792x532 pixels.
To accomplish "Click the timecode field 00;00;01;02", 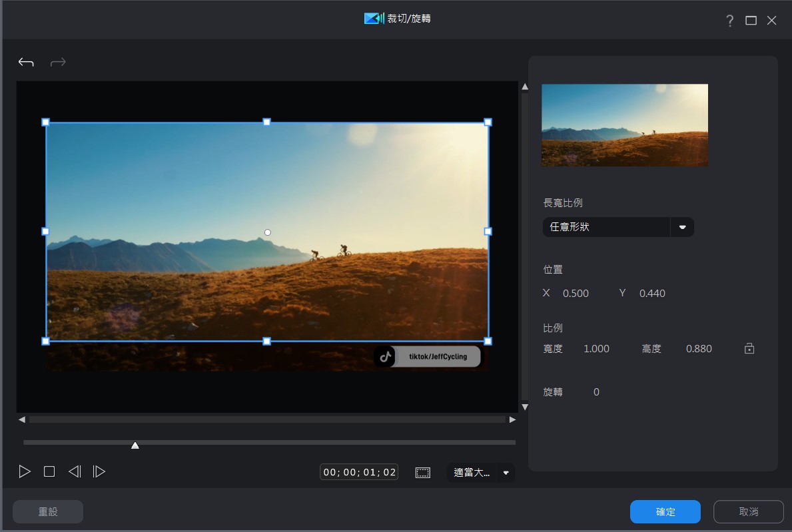I will tap(359, 472).
